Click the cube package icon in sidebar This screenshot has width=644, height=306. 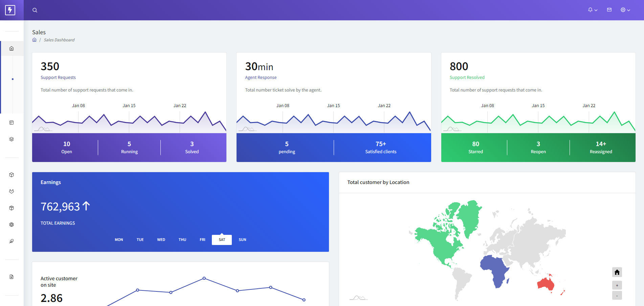12,175
